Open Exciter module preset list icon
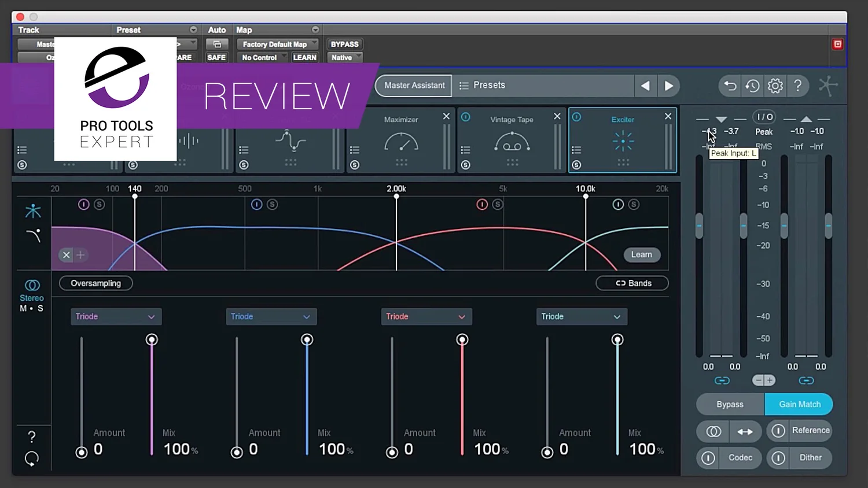 (576, 150)
